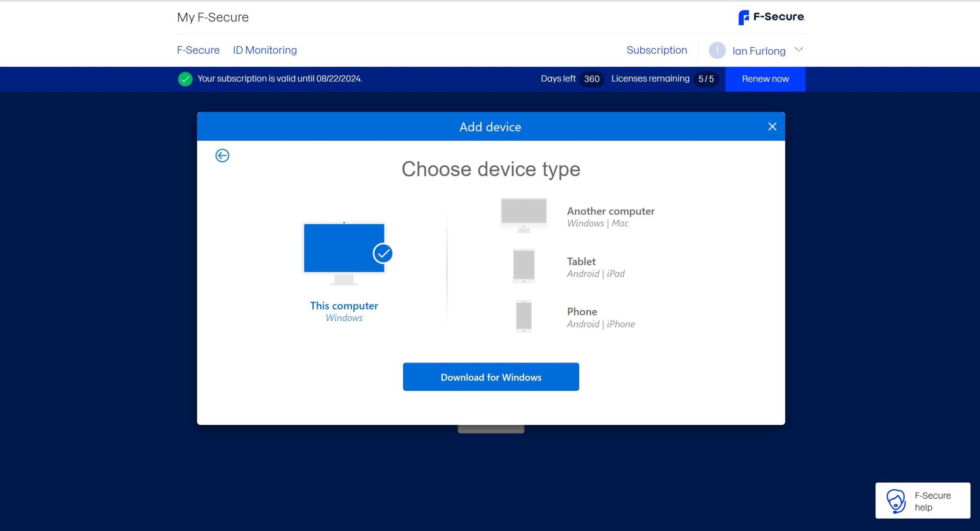Image resolution: width=980 pixels, height=531 pixels.
Task: Click the F-Secure logo at top right
Action: click(771, 17)
